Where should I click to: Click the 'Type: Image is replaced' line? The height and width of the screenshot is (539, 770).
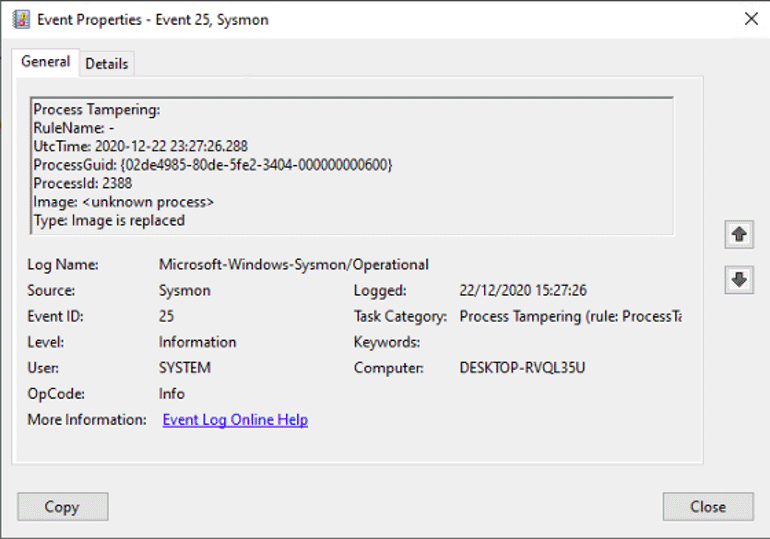click(x=109, y=220)
